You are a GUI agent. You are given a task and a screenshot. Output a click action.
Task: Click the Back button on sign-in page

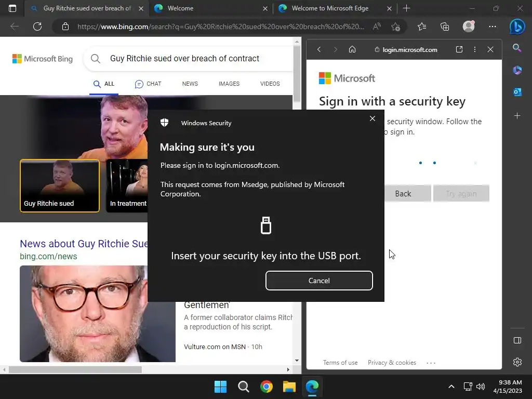click(403, 194)
